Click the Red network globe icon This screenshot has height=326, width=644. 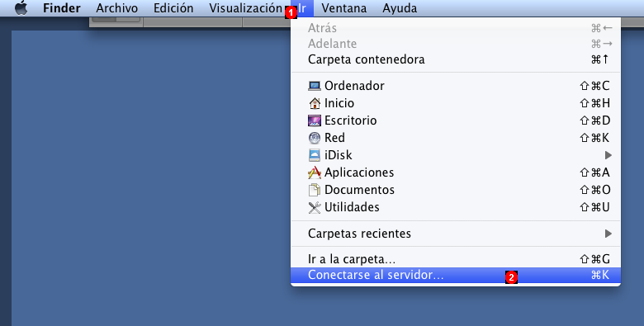click(x=315, y=138)
